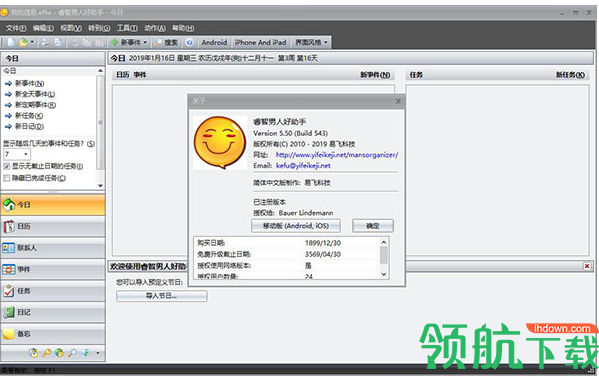Click the left panel scrollbar down arrow
The width and height of the screenshot is (599, 376).
point(100,186)
